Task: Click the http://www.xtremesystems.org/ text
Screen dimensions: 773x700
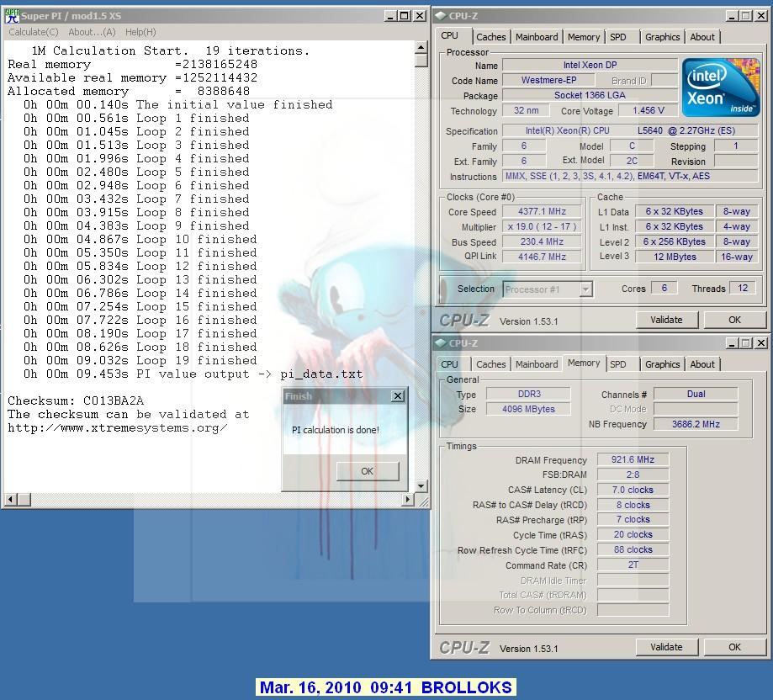Action: [x=117, y=428]
